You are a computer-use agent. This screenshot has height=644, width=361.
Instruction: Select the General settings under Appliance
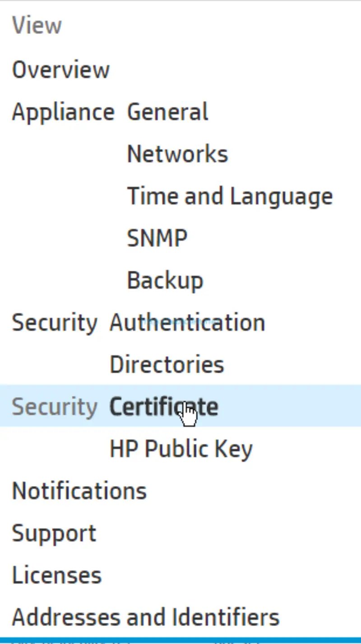167,112
